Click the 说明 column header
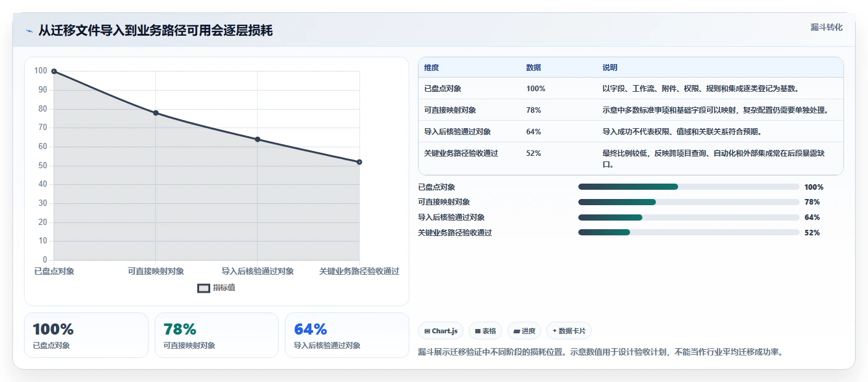 click(610, 68)
